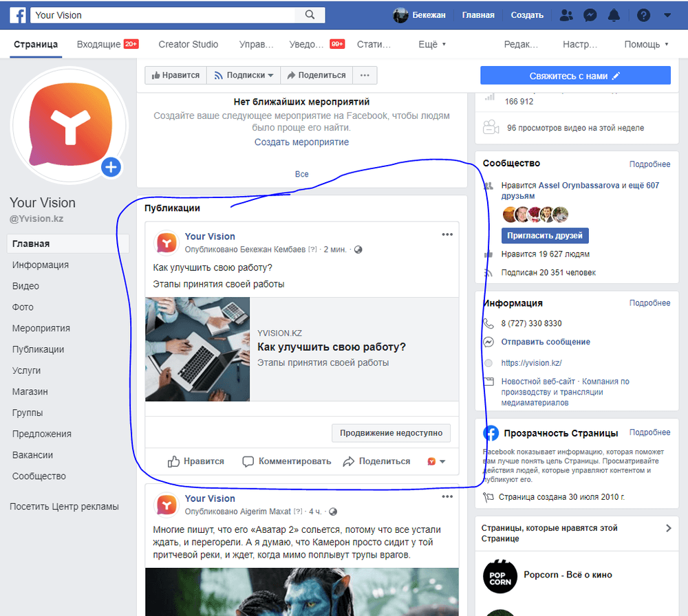Open the page identity selector dropdown in post actions

(x=437, y=461)
